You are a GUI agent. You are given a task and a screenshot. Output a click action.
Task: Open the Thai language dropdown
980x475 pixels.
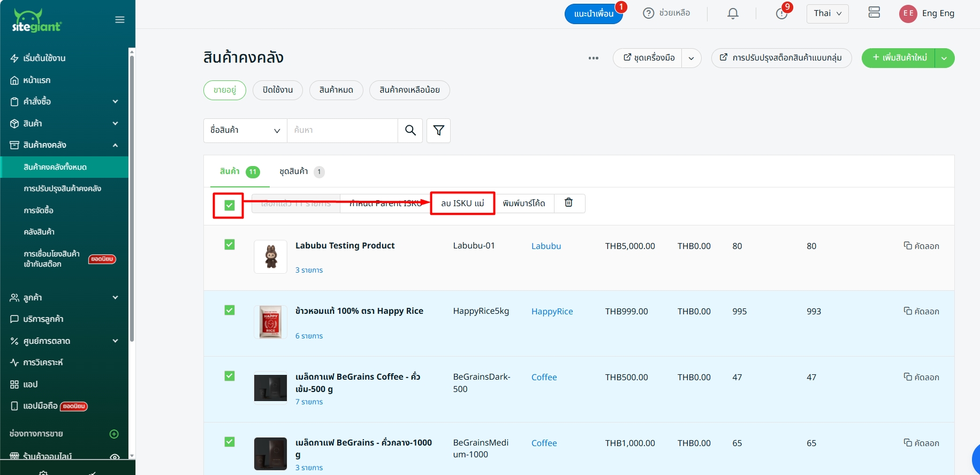point(827,13)
